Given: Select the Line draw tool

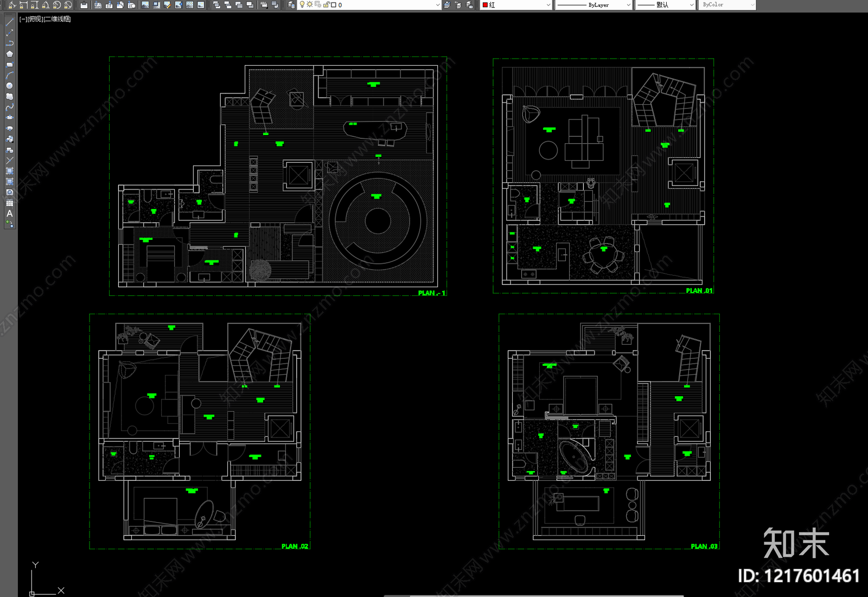Looking at the screenshot, I should pos(10,22).
